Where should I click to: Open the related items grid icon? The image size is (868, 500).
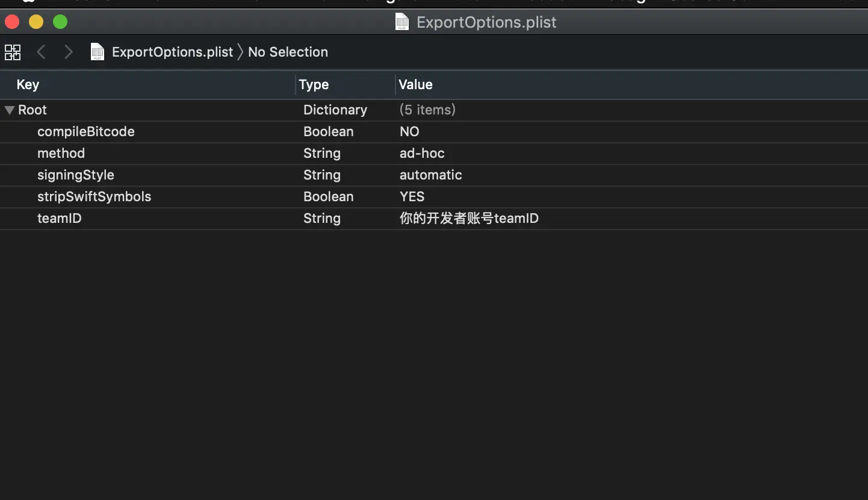pos(13,52)
